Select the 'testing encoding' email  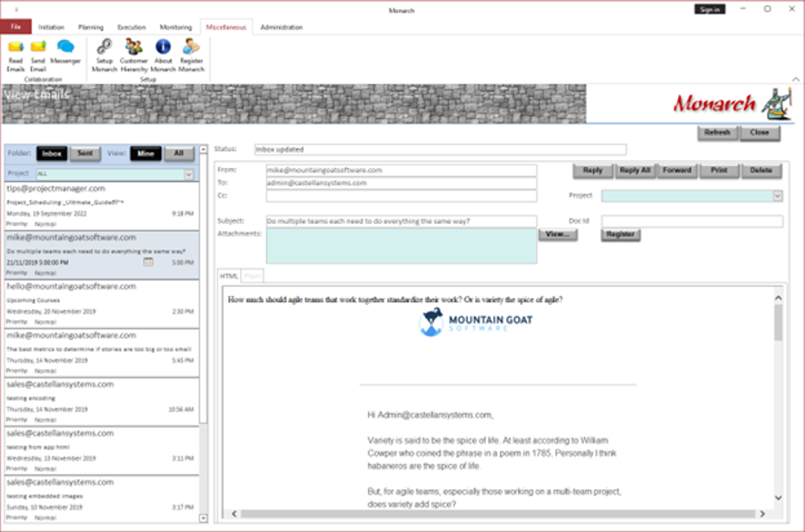(102, 402)
